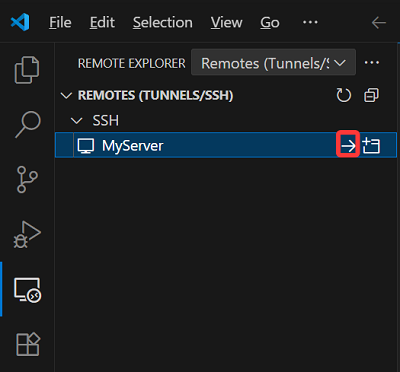The image size is (400, 372).
Task: Open the Search view icon
Action: tap(28, 125)
